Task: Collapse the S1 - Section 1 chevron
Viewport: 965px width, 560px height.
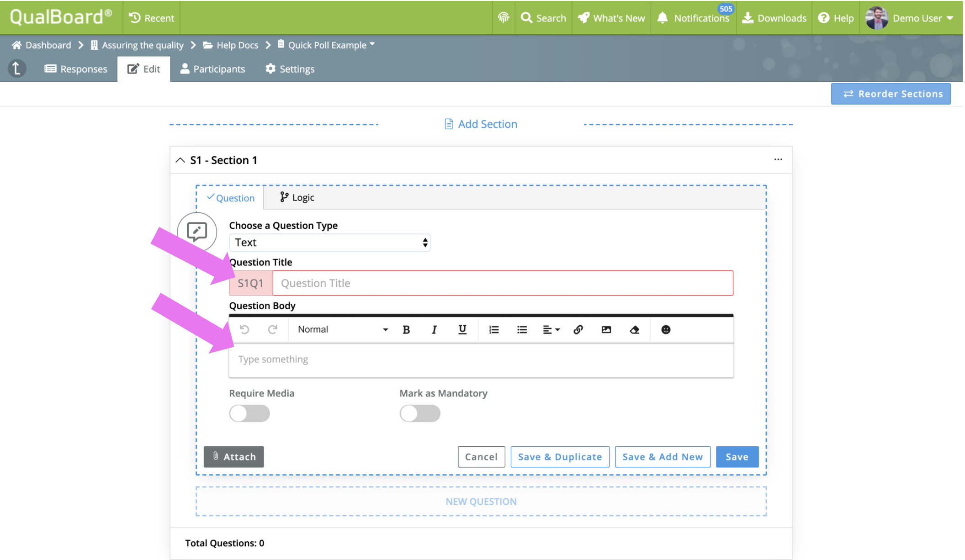Action: (180, 160)
